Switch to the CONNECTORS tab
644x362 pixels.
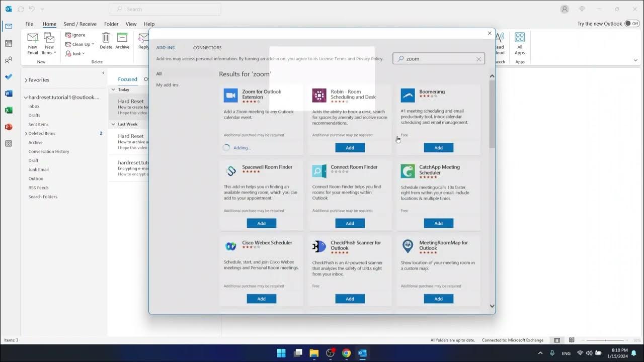207,47
